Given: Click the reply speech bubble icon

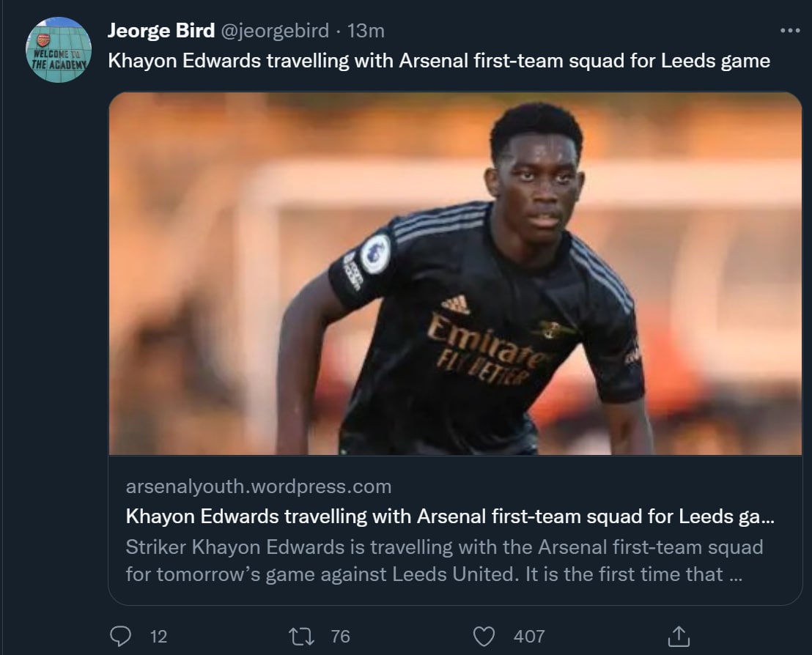Looking at the screenshot, I should coord(120,636).
